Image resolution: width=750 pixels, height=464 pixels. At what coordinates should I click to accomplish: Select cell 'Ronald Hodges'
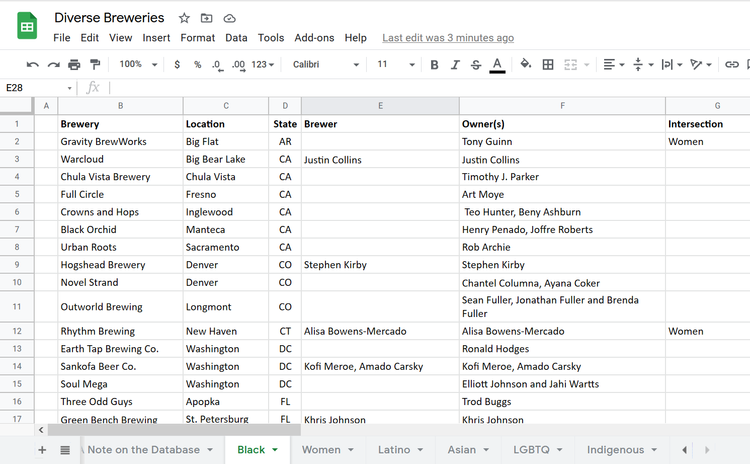pyautogui.click(x=562, y=349)
